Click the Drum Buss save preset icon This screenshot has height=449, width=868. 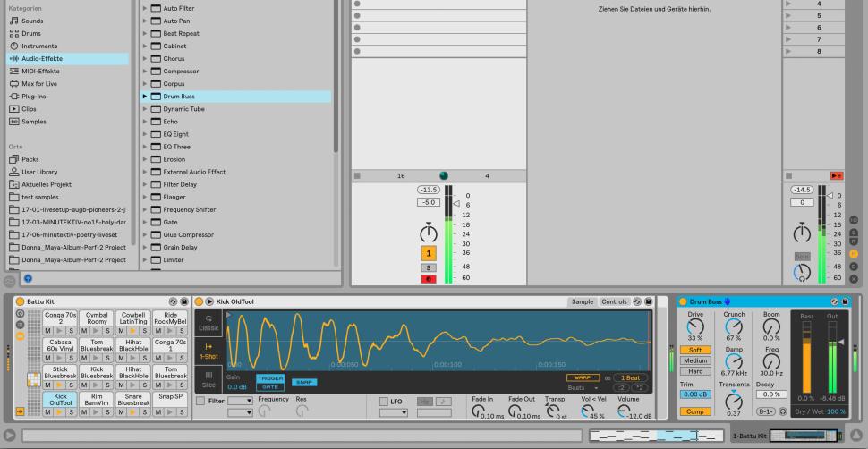pyautogui.click(x=847, y=301)
